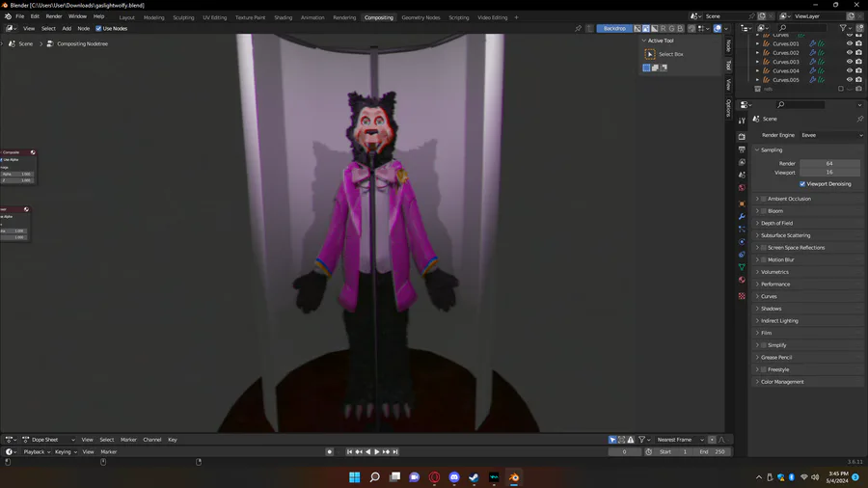Hide Curves.003 in viewport with eye icon
Viewport: 868px width, 488px height.
click(850, 62)
